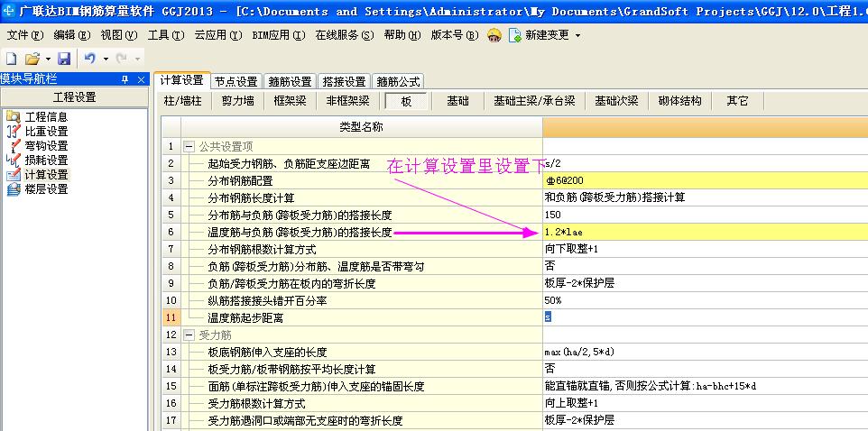The width and height of the screenshot is (868, 431).
Task: Select the 框架梁 component button
Action: pos(290,101)
